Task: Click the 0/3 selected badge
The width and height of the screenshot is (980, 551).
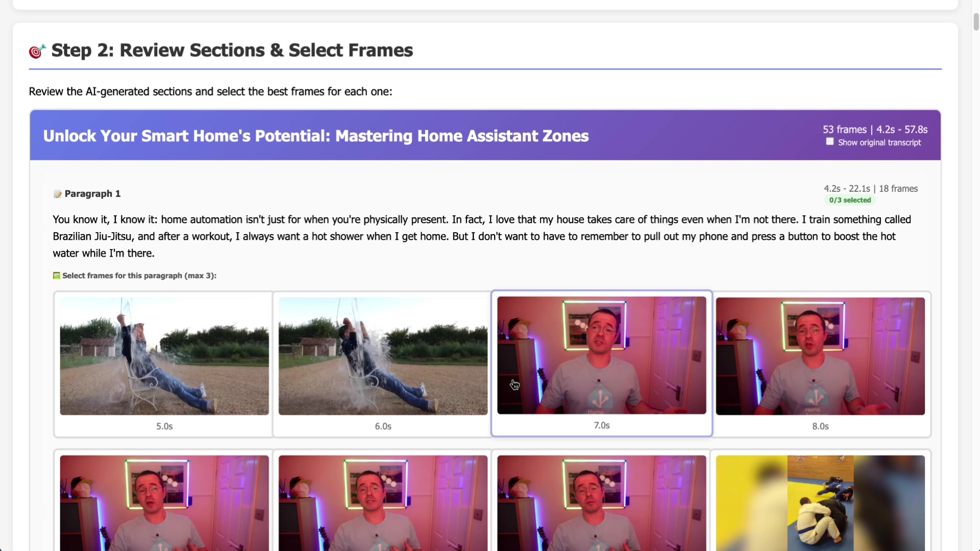Action: click(849, 200)
